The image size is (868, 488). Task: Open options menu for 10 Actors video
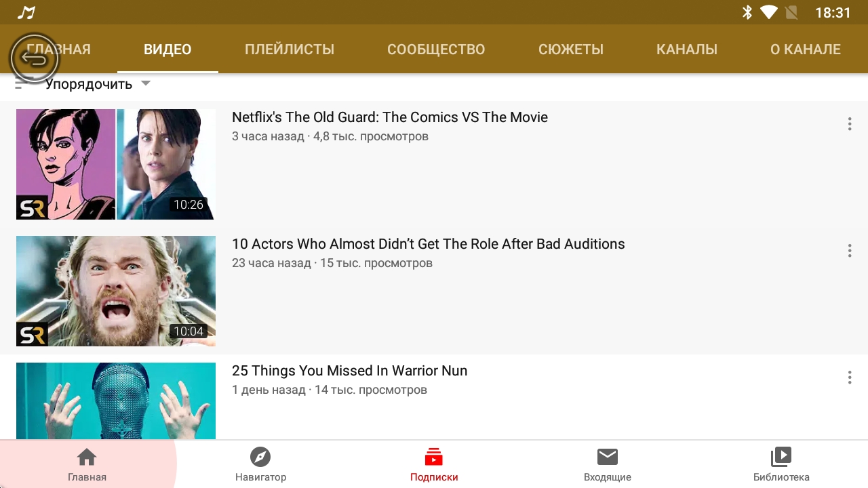pyautogui.click(x=849, y=251)
